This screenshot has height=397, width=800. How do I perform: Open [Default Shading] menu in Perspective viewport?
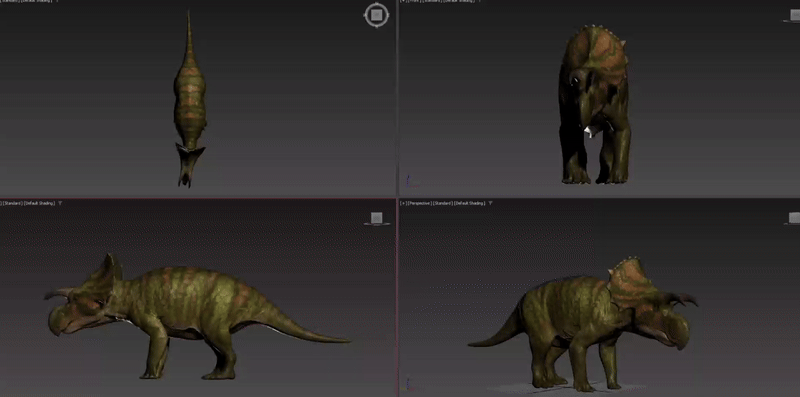[x=469, y=203]
